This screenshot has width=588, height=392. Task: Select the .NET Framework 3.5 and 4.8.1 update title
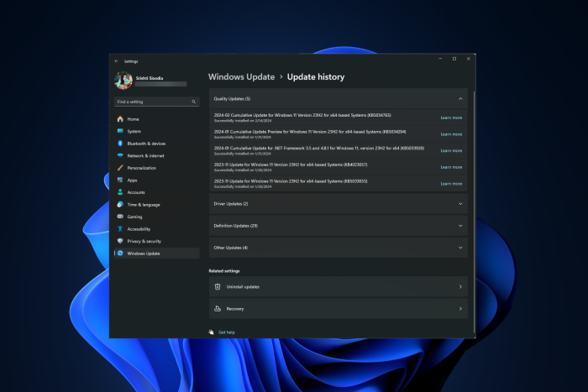click(x=318, y=148)
